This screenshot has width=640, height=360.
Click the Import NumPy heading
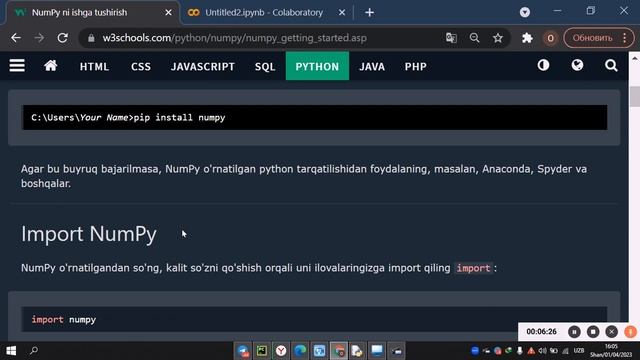[89, 234]
